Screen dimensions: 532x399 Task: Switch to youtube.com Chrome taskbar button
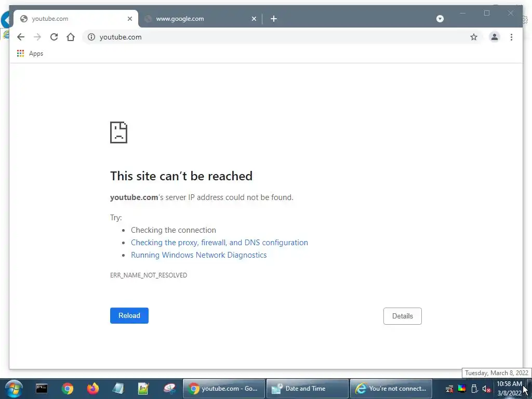tap(223, 389)
